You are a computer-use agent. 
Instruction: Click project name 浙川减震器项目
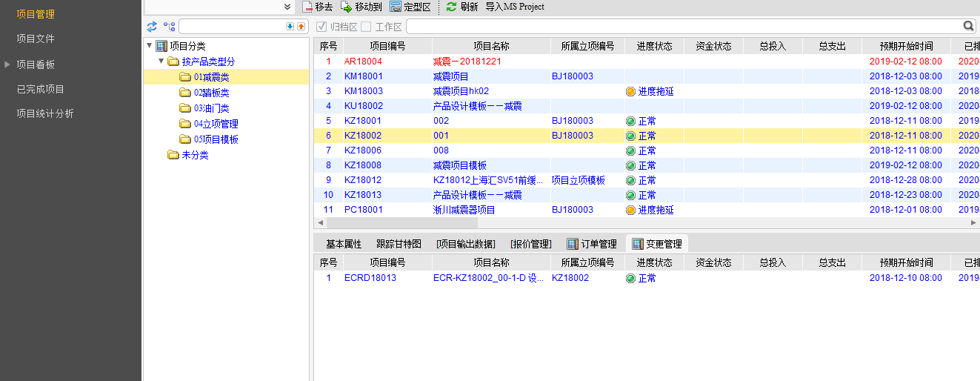pos(464,210)
